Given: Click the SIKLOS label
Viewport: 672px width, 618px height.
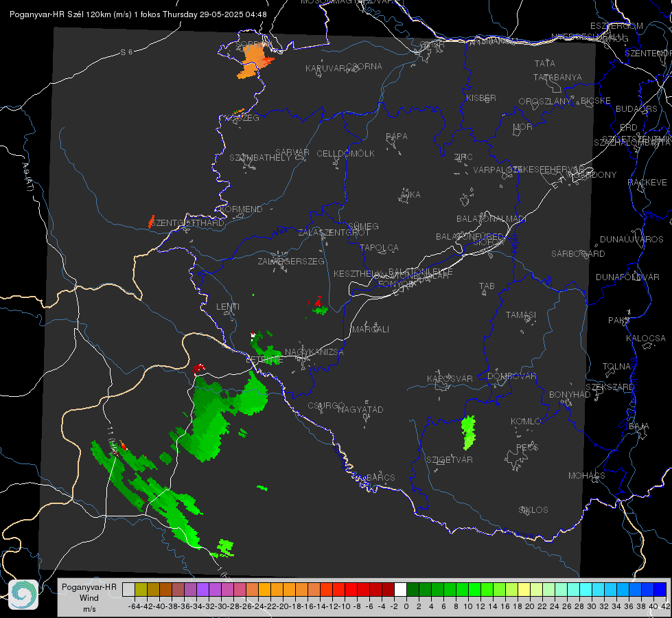Looking at the screenshot, I should click(533, 510).
